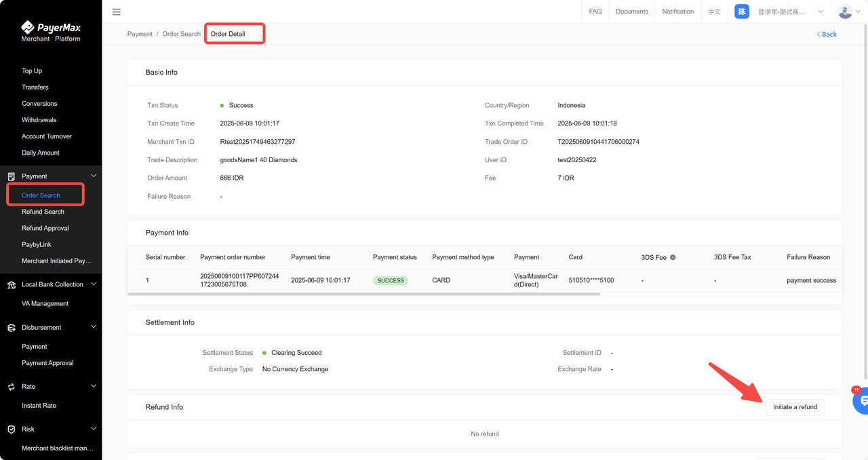The height and width of the screenshot is (460, 868).
Task: Open Refund Search in sidebar
Action: pyautogui.click(x=43, y=212)
